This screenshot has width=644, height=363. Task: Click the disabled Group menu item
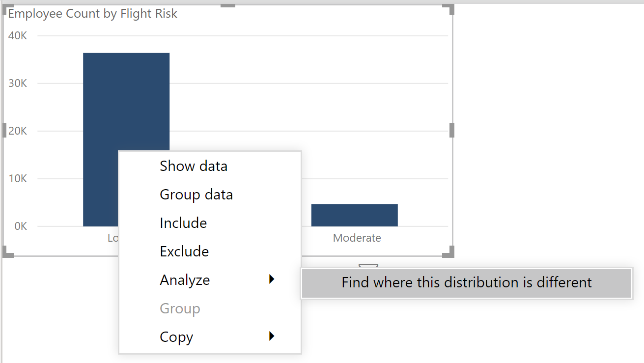coord(210,308)
